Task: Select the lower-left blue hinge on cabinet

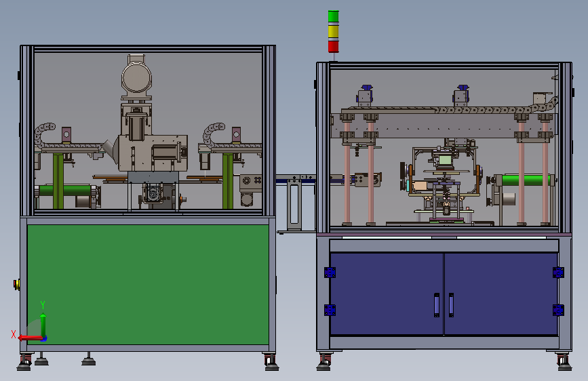Action: (x=330, y=310)
